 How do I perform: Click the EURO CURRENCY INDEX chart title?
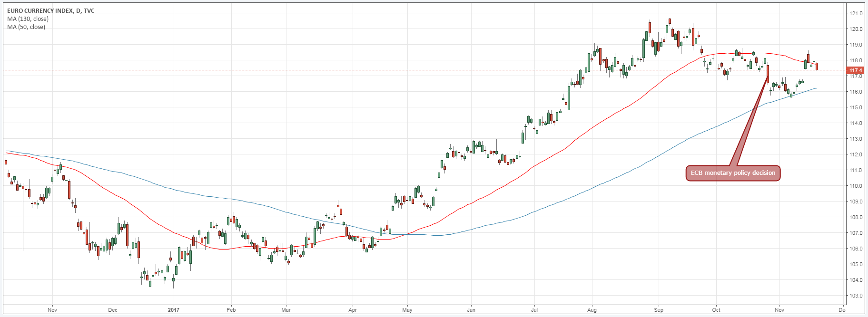click(50, 11)
